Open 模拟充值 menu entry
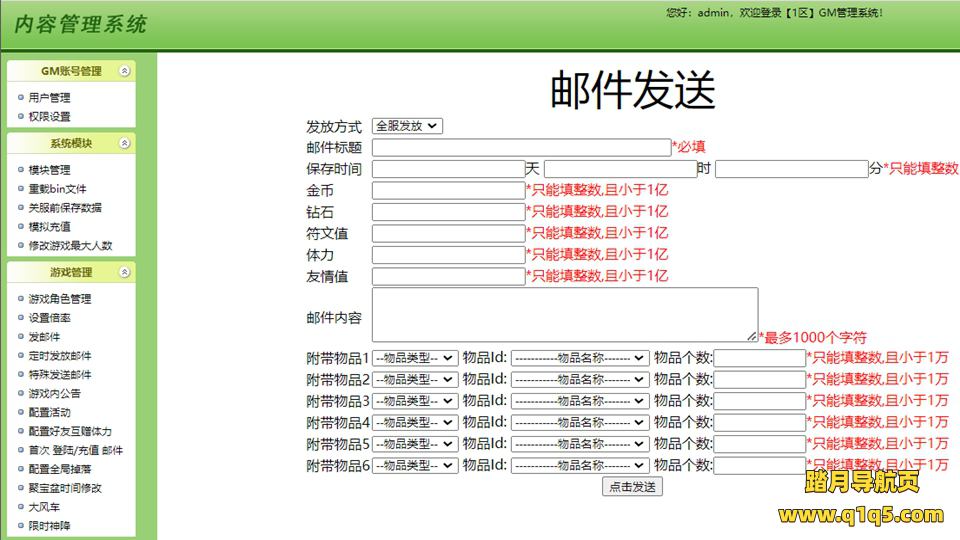960x540 pixels. tap(49, 227)
